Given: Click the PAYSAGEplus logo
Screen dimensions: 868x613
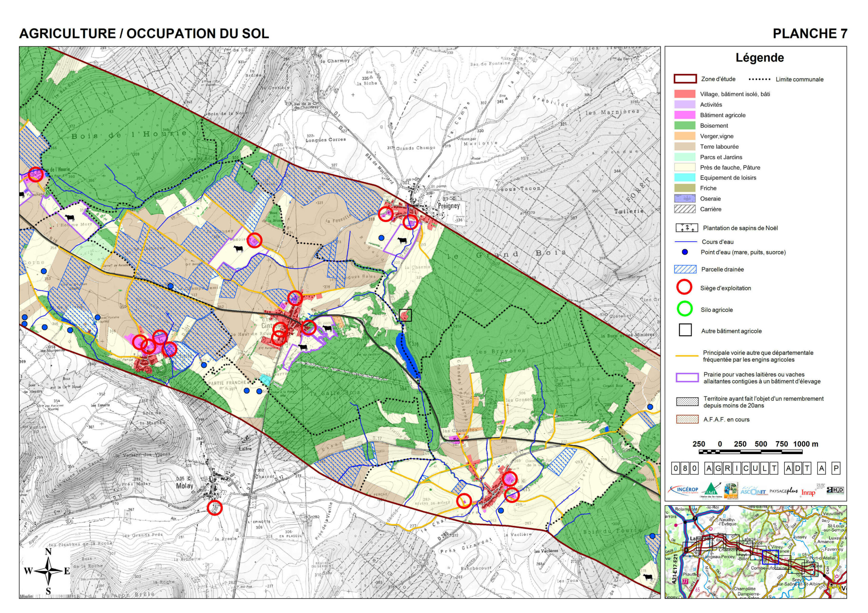Looking at the screenshot, I should point(784,491).
